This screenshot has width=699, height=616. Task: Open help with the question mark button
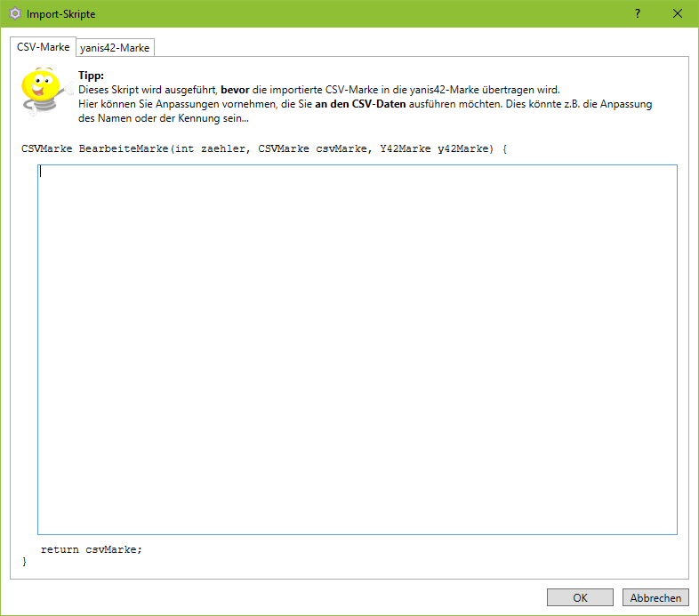click(638, 14)
